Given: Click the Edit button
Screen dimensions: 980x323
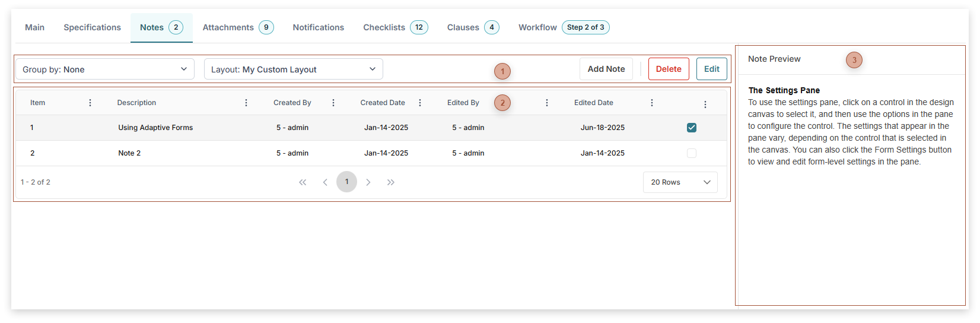Looking at the screenshot, I should click(711, 69).
